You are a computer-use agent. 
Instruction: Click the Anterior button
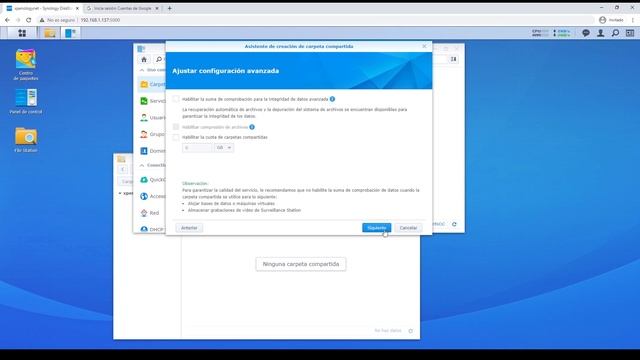tap(189, 228)
